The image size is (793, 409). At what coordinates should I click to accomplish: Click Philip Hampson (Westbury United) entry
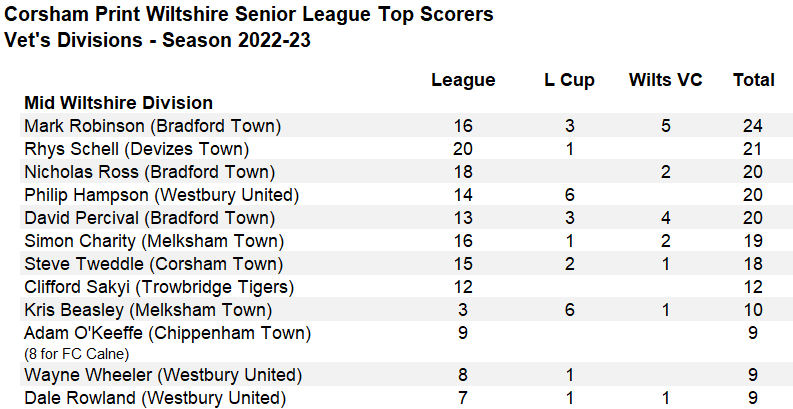pos(161,195)
